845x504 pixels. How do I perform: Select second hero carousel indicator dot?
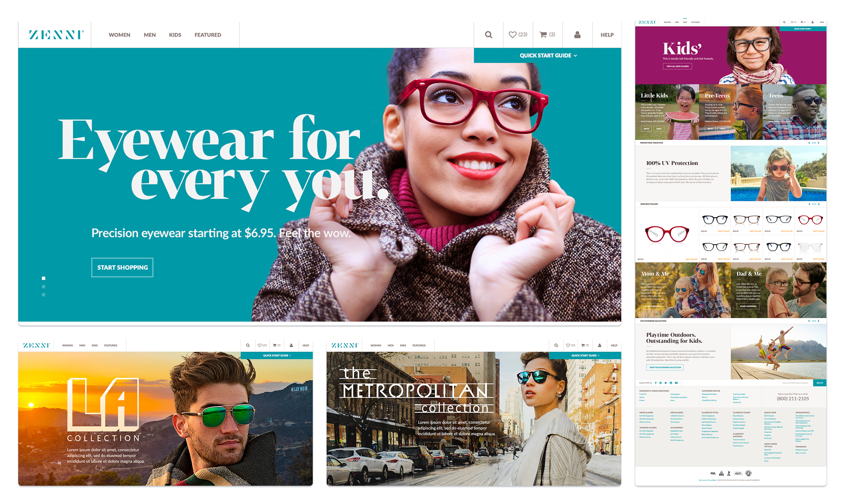pyautogui.click(x=44, y=287)
